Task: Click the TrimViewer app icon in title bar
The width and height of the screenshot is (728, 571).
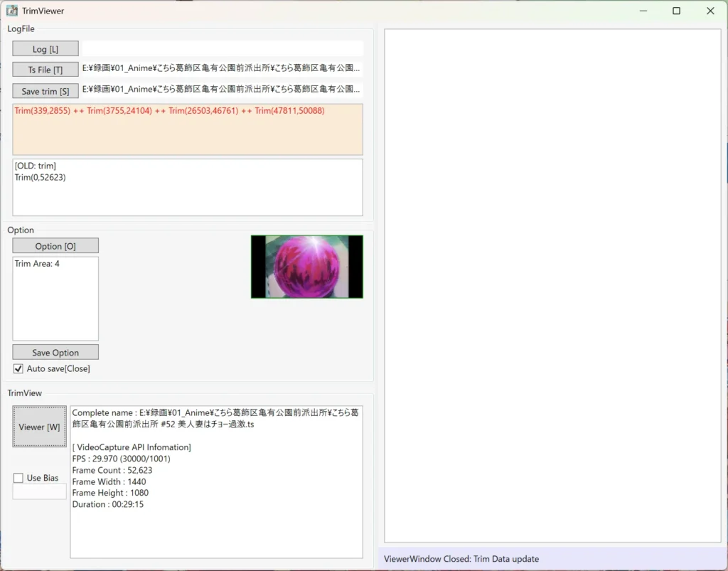Action: [12, 11]
